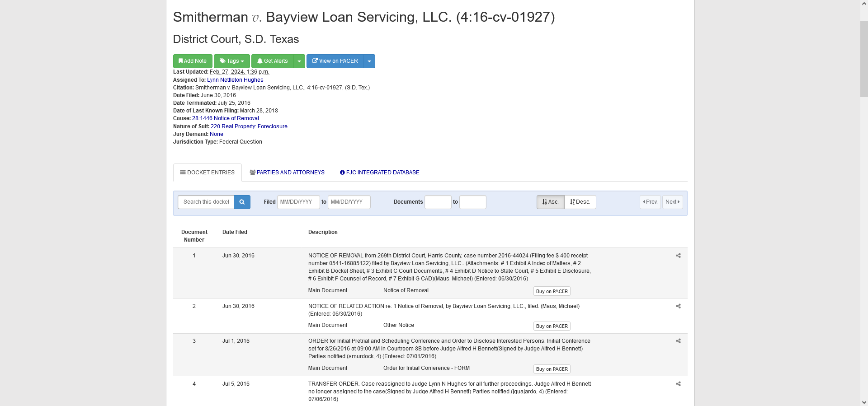
Task: Click 'Order for Initial Conference - FORM' label
Action: 426,368
